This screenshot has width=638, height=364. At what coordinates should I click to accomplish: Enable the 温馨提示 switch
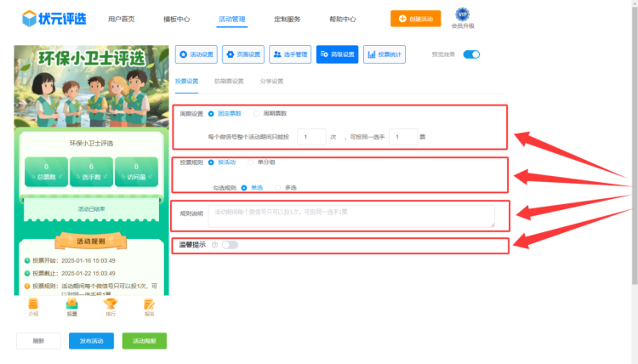click(x=230, y=245)
